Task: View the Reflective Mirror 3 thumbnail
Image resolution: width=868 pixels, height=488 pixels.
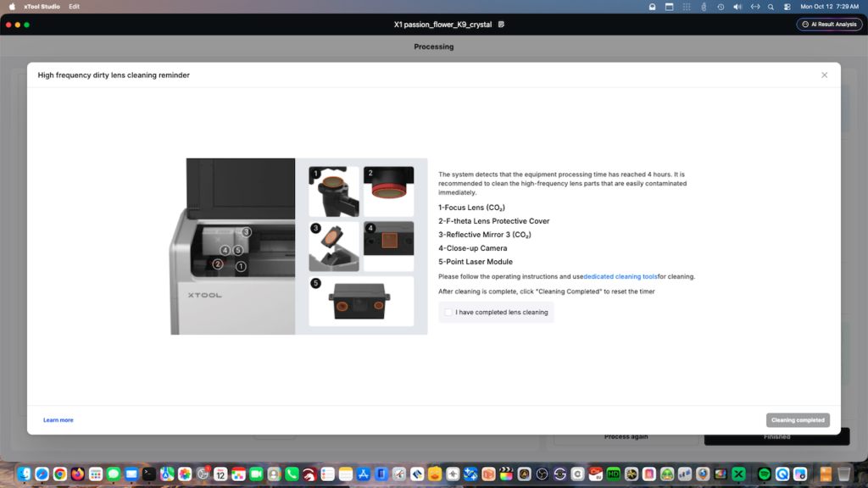Action: (334, 247)
